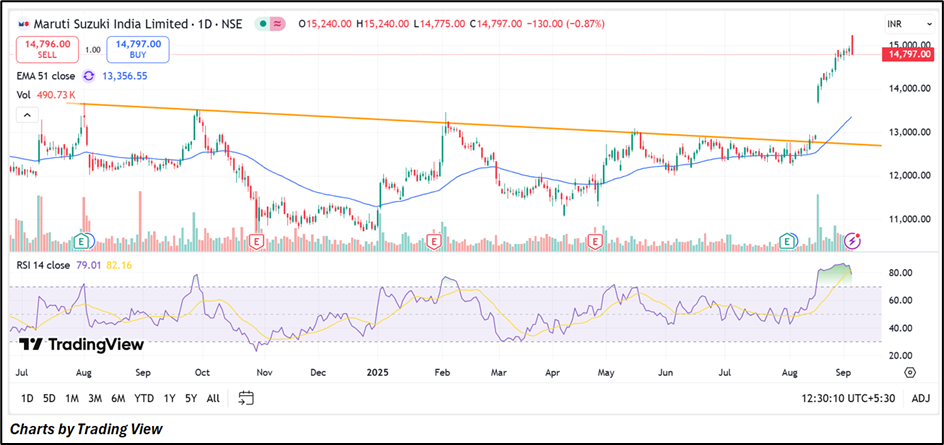Open the symbol search via Maruti Suzuki title

click(x=138, y=24)
